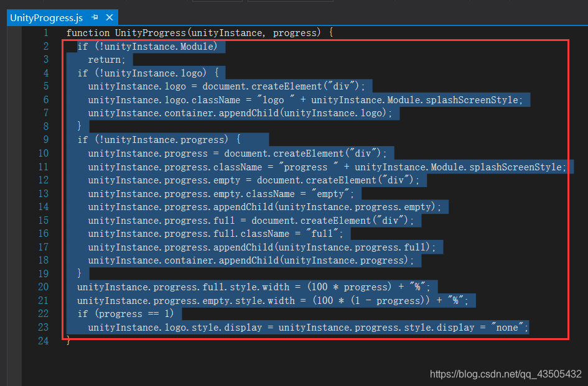Click the 'unityInstance.logo.className' assignment line

tap(306, 100)
